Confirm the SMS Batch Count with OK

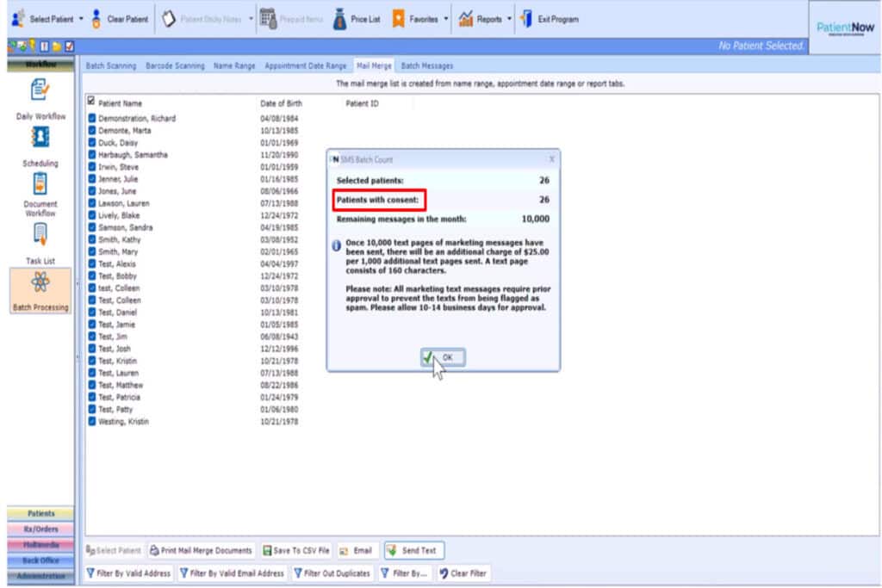coord(443,357)
